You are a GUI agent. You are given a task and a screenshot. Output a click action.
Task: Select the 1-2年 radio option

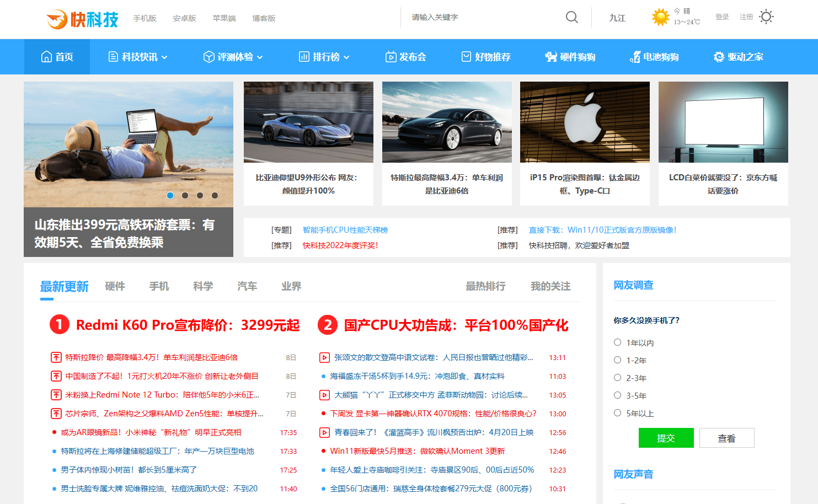pos(618,360)
